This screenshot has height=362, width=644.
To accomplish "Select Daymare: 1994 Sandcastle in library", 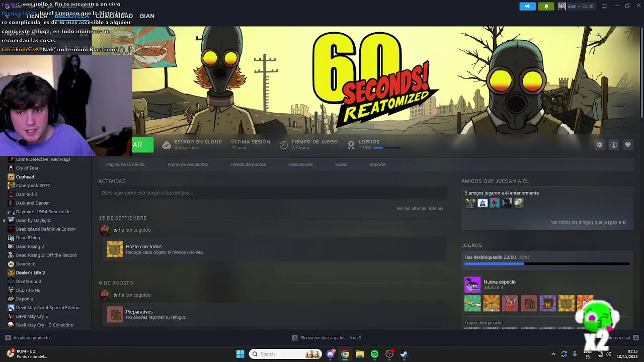I will pyautogui.click(x=43, y=212).
